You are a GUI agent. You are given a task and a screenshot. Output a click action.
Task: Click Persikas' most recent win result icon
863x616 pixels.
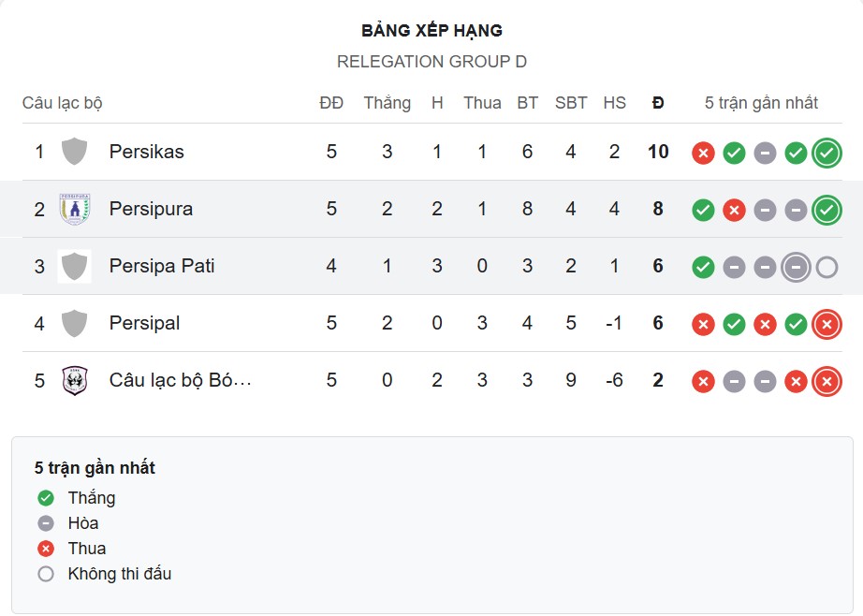[826, 152]
